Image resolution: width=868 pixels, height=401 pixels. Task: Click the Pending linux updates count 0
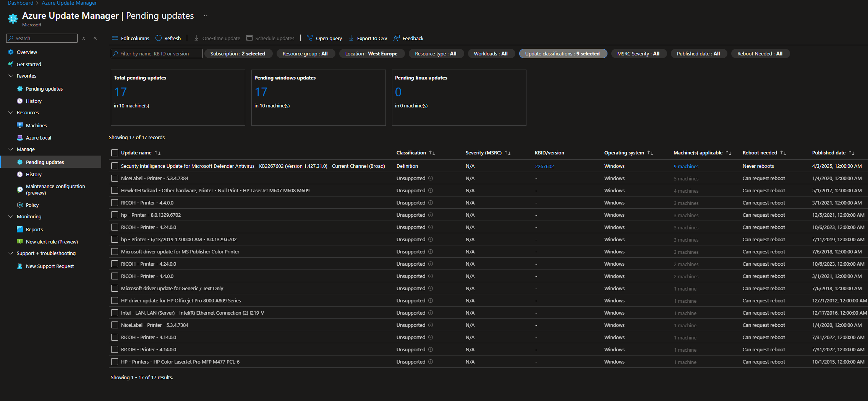click(398, 92)
